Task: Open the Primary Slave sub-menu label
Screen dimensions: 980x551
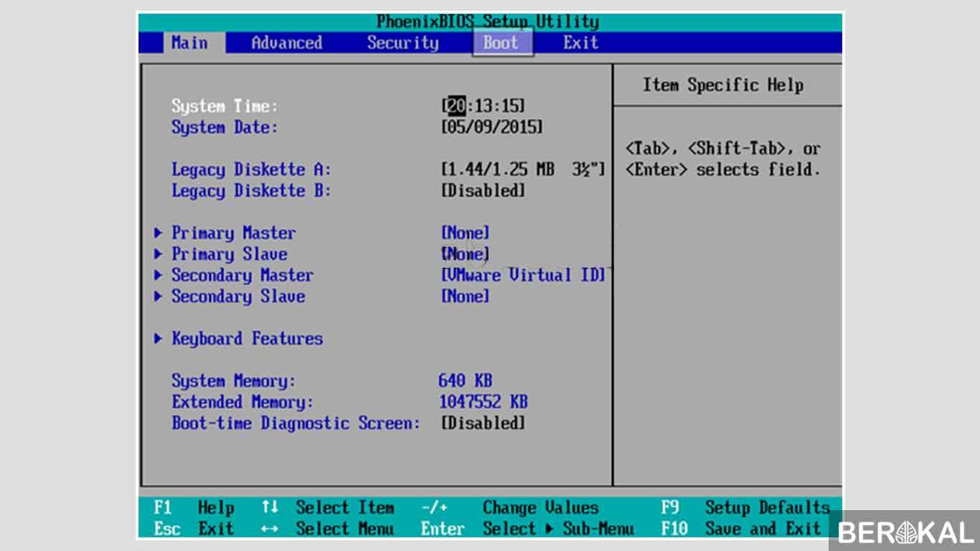Action: pos(229,254)
